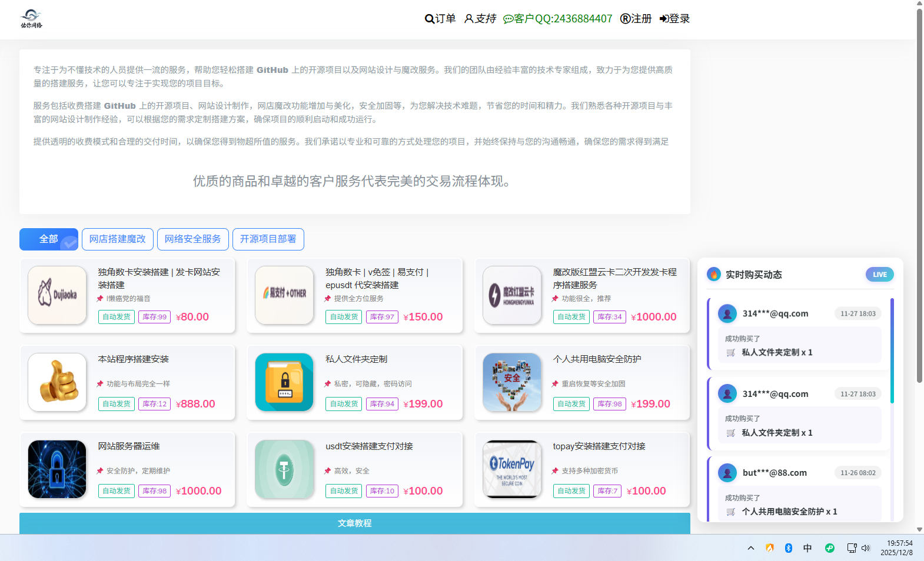924x561 pixels.
Task: Open the 支持 support link
Action: tap(480, 19)
